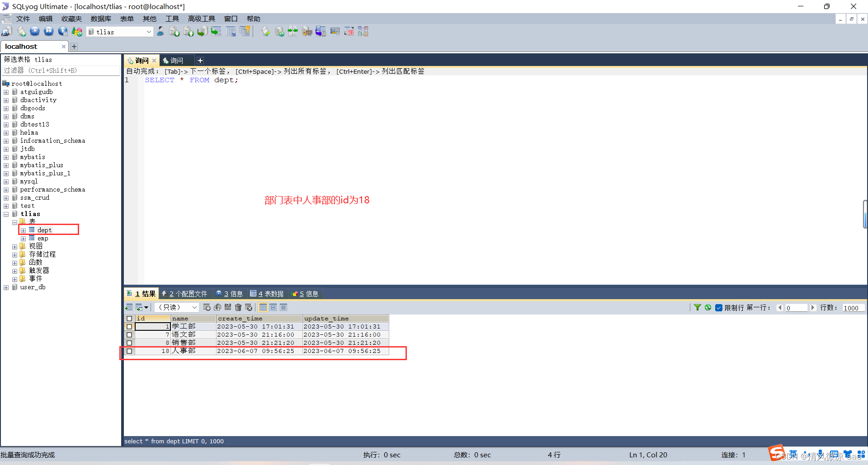Screen dimensions: 868x465
Task: Open the 文件 menu
Action: (23, 19)
